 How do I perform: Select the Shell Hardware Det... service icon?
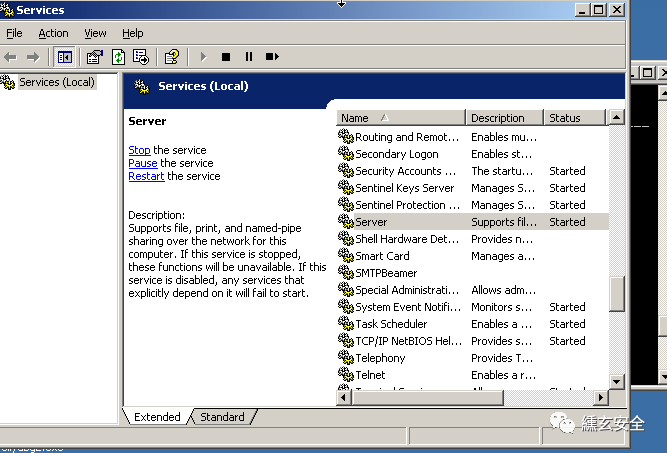346,239
